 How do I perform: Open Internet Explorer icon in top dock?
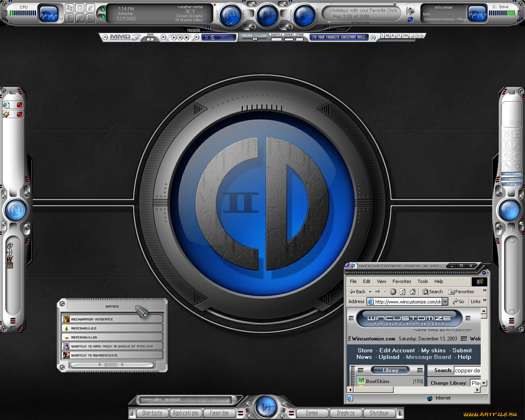(x=90, y=8)
